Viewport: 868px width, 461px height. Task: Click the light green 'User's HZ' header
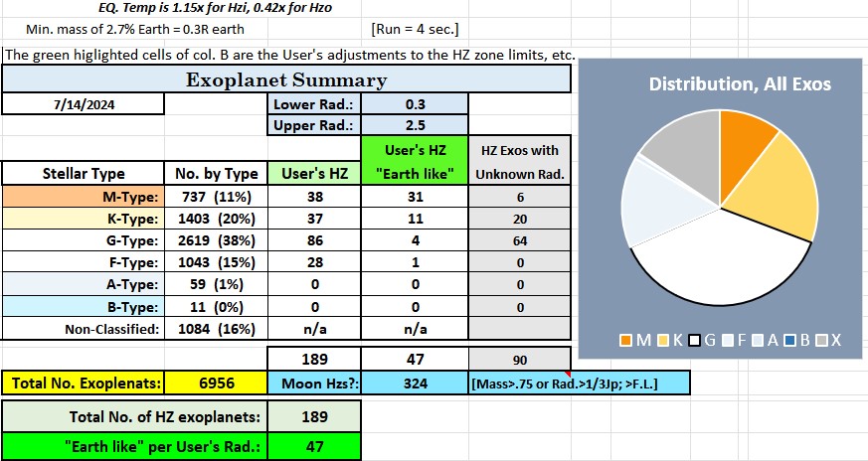pyautogui.click(x=314, y=174)
